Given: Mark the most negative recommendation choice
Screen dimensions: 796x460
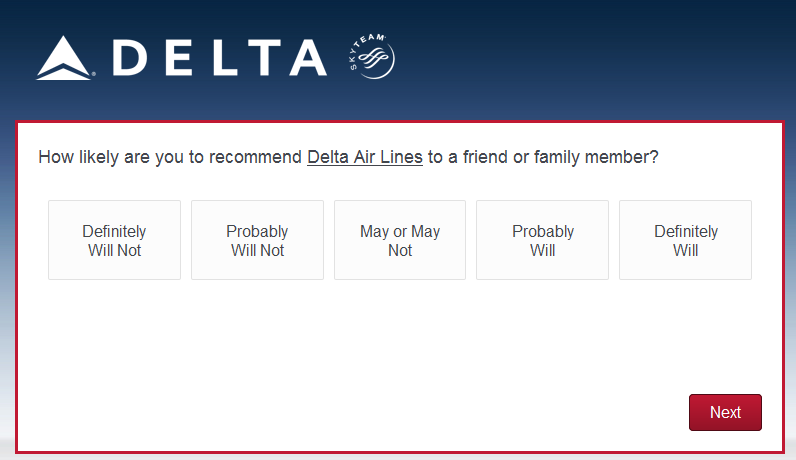Looking at the screenshot, I should point(114,240).
